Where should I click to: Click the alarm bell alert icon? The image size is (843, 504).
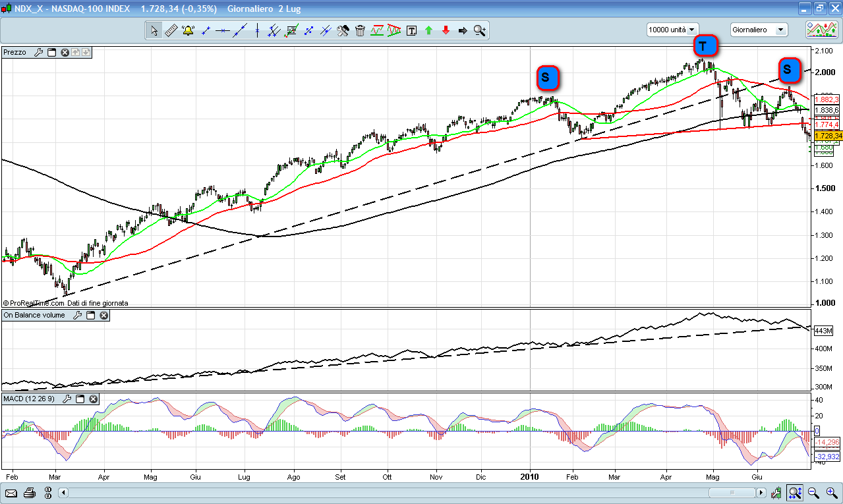click(x=188, y=30)
